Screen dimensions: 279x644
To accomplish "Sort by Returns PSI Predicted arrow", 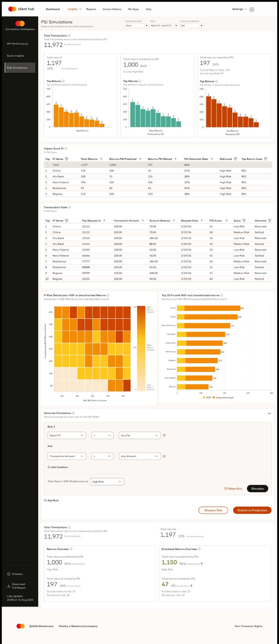I will click(x=140, y=159).
